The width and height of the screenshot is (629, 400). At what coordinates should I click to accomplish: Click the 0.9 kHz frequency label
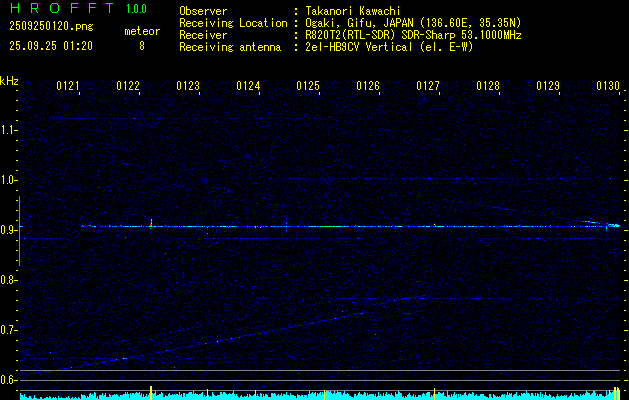(x=8, y=230)
